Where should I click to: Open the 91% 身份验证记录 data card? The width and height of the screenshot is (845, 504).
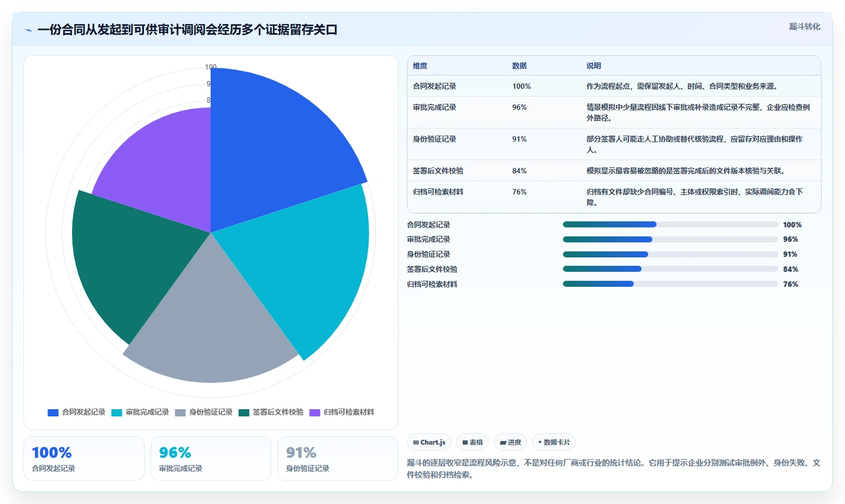pyautogui.click(x=338, y=458)
